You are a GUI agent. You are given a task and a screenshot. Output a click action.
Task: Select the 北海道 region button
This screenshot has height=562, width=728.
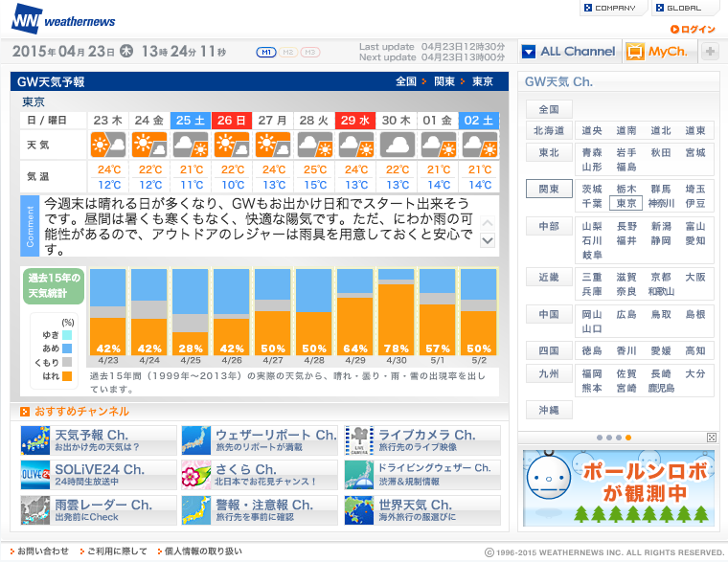tap(549, 131)
